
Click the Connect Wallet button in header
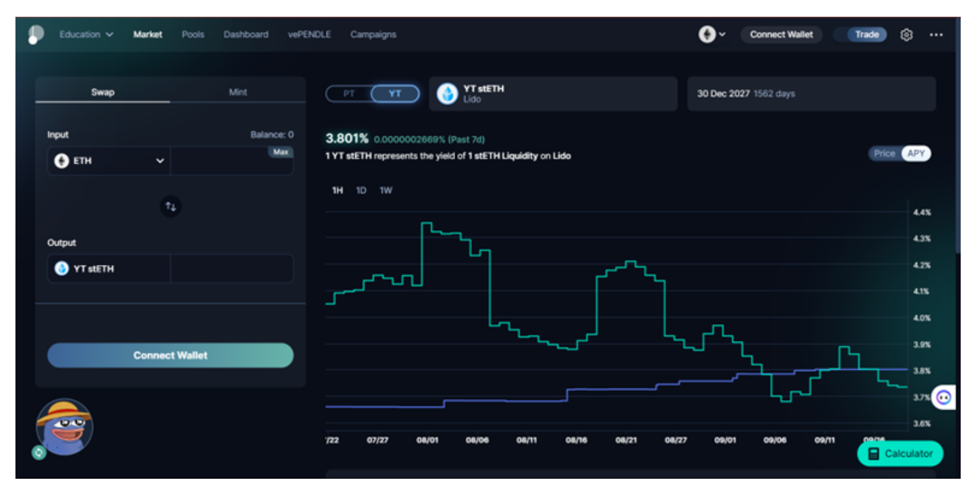coord(781,35)
